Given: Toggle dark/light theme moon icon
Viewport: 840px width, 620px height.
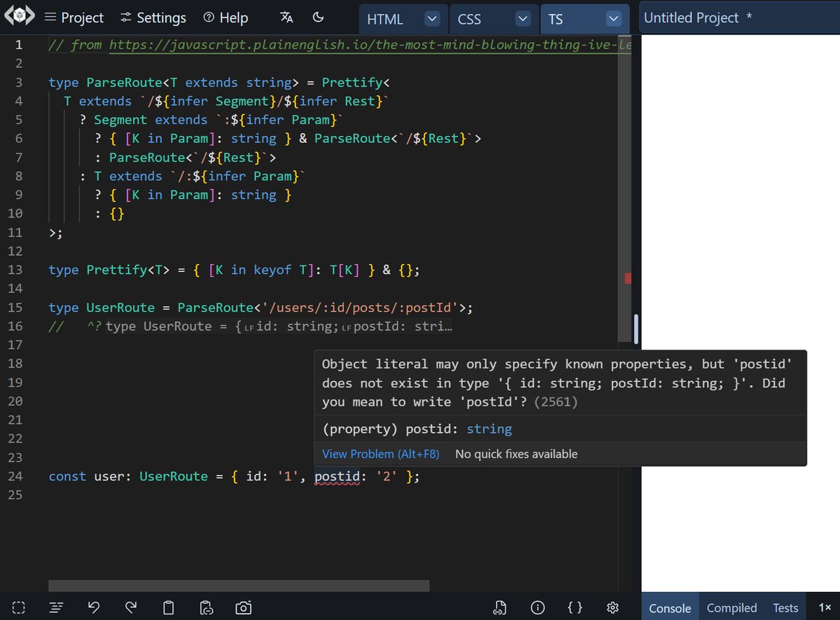Looking at the screenshot, I should [318, 18].
